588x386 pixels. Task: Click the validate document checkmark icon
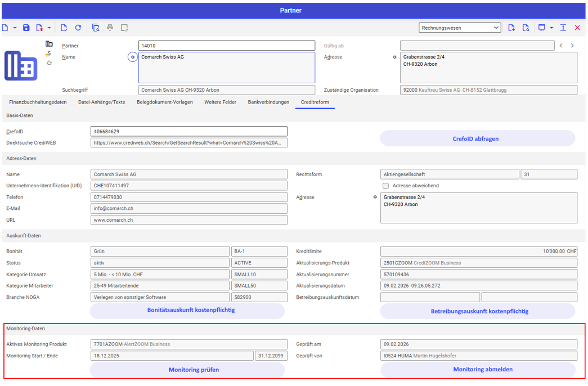point(64,28)
